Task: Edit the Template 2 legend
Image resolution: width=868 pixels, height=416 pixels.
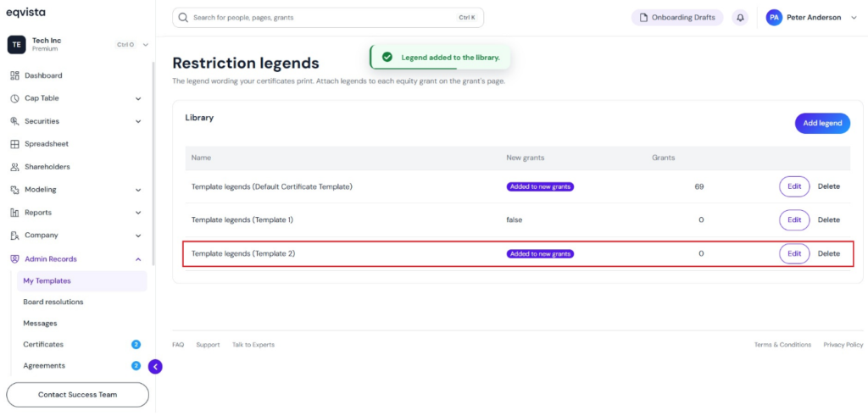Action: 794,253
